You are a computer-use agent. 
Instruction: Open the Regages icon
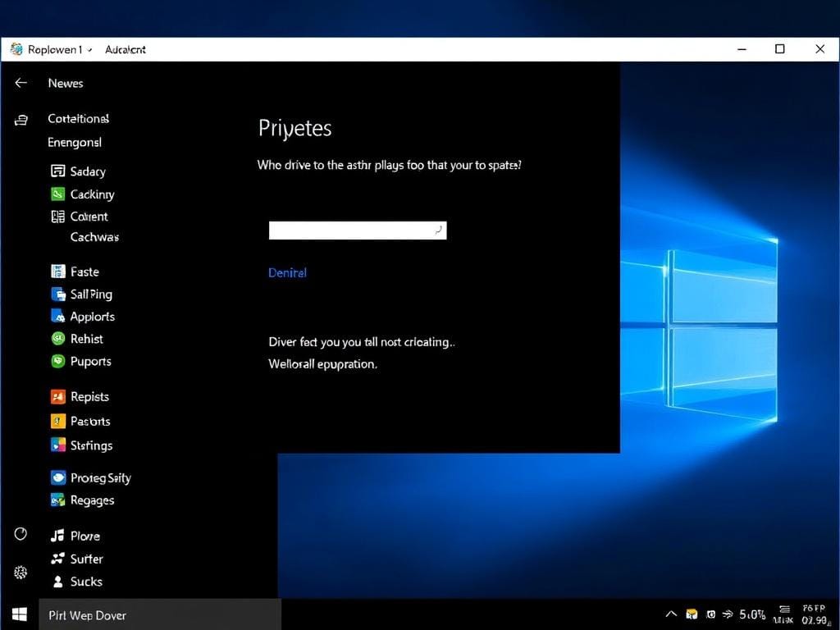click(58, 500)
